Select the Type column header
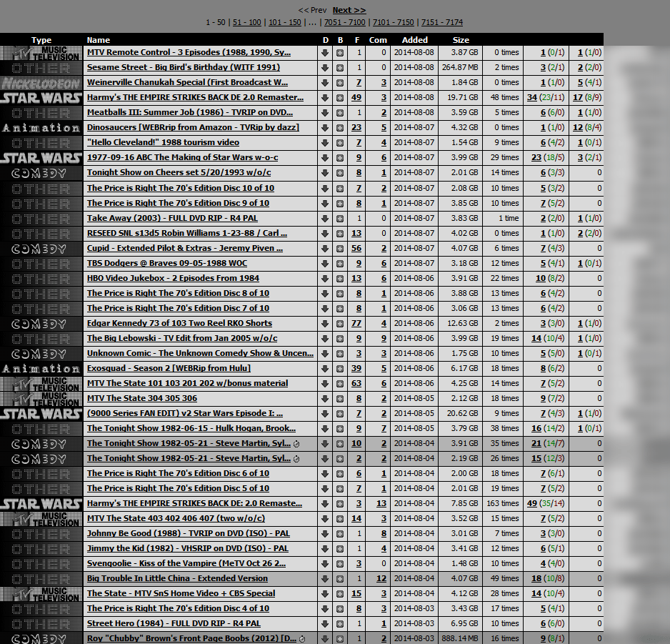670x644 pixels. coord(41,40)
